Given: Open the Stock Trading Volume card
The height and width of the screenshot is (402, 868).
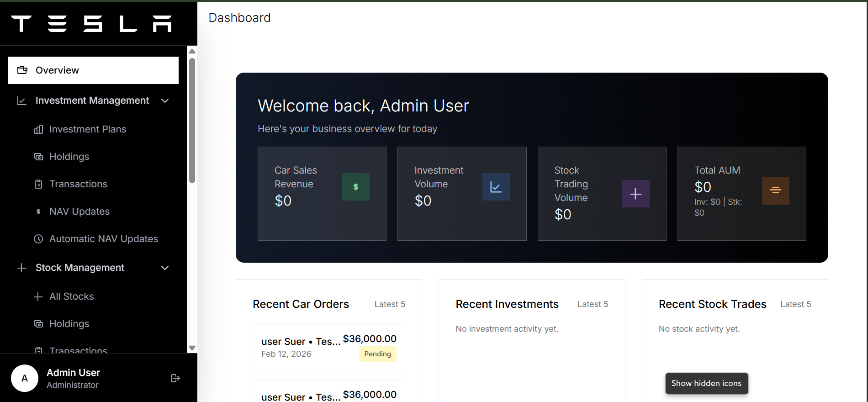Looking at the screenshot, I should [602, 194].
